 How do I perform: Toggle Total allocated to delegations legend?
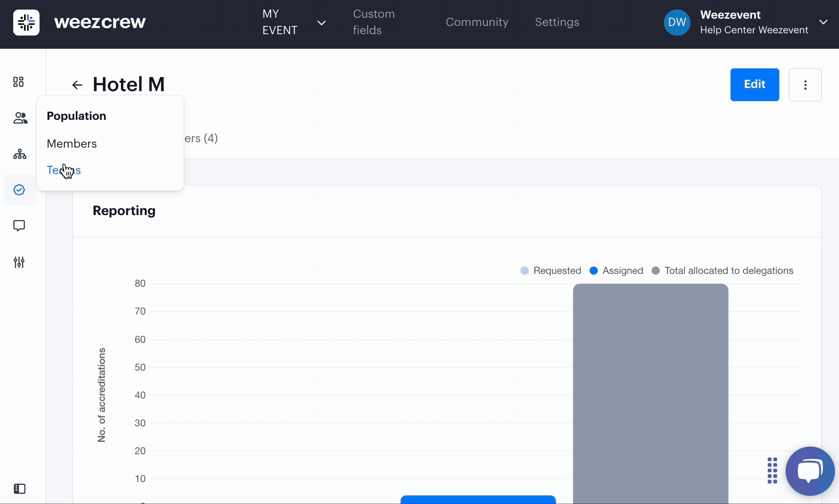[x=723, y=271]
